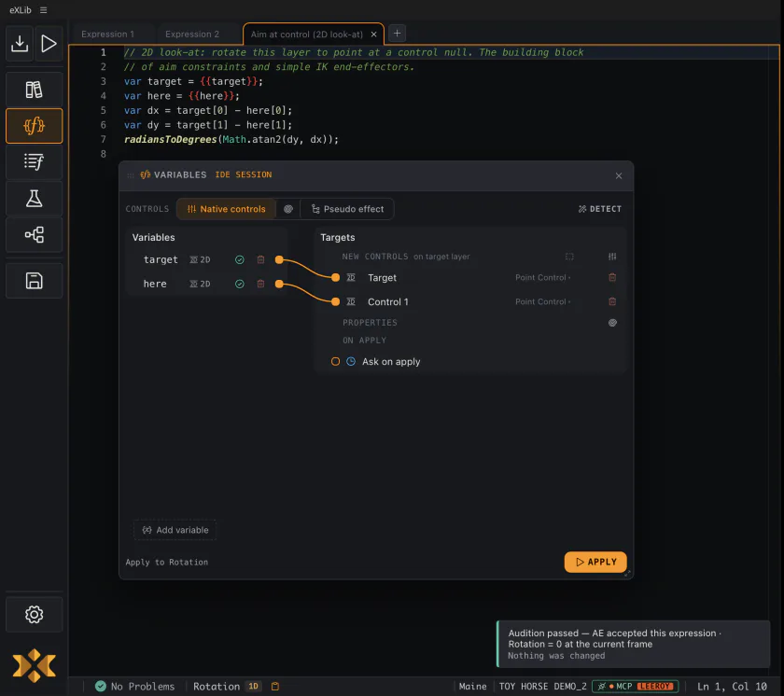This screenshot has height=696, width=784.
Task: Toggle the green check on target variable
Action: coord(240,259)
